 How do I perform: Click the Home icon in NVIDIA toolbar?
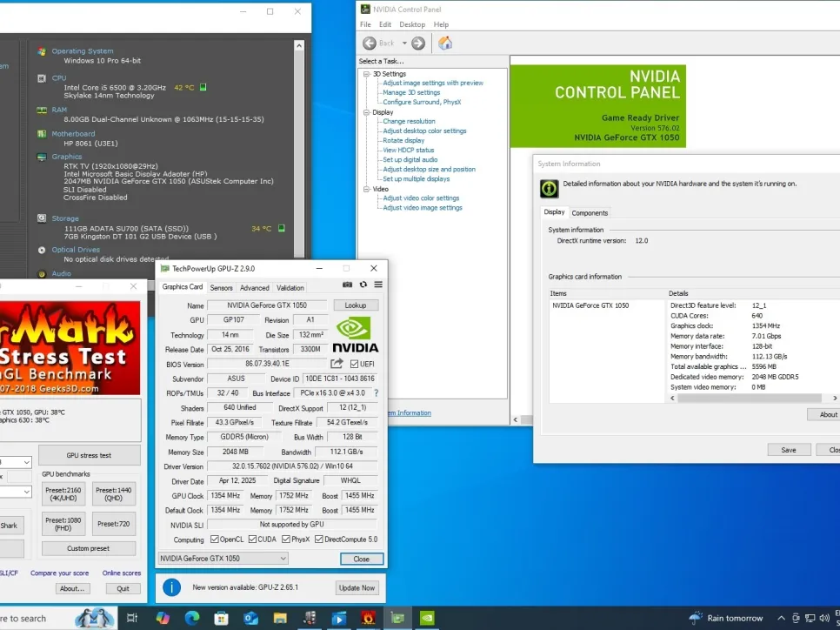coord(445,43)
